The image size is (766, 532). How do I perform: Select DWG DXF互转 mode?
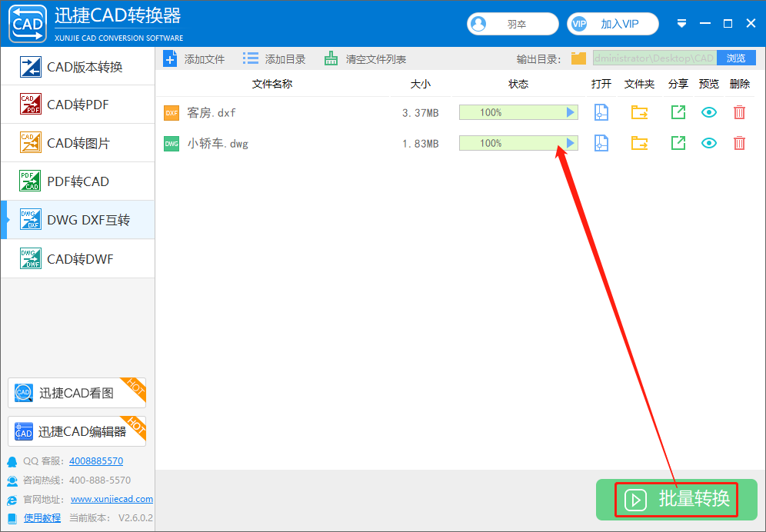[78, 220]
